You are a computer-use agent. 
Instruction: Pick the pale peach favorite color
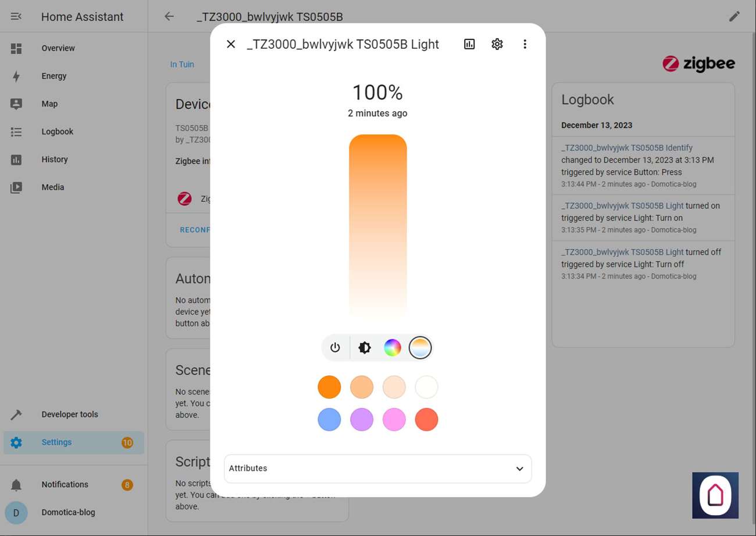coord(394,387)
